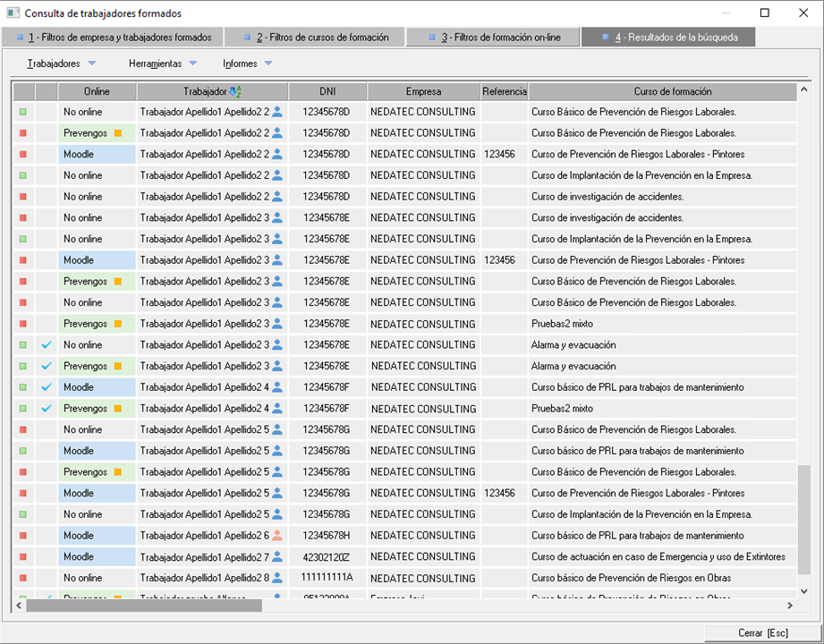Click the orange person icon for Apellido2 6

point(277,536)
